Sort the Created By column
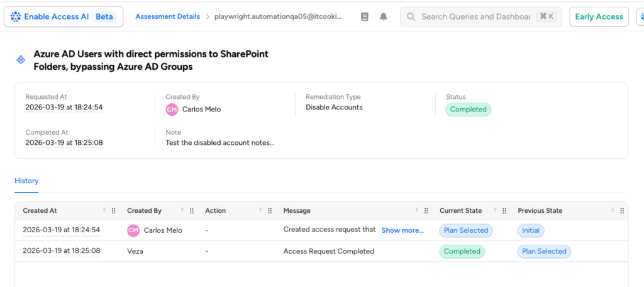The image size is (644, 287). (x=182, y=210)
